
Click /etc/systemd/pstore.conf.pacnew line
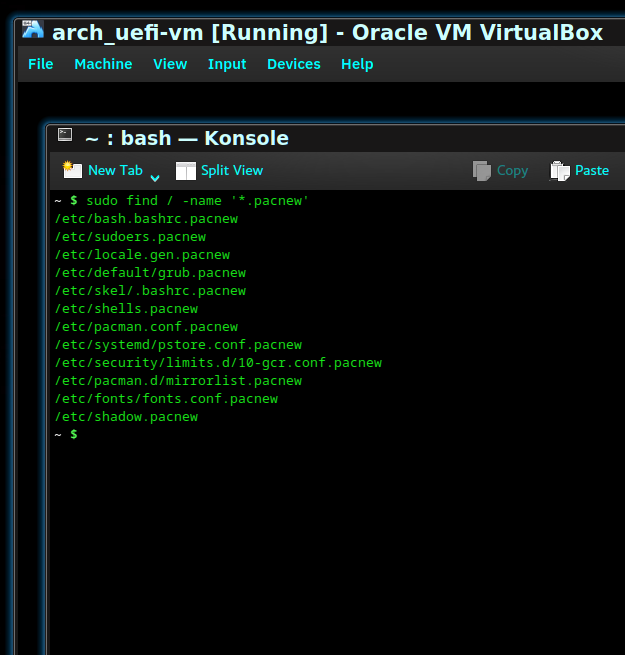[178, 345]
